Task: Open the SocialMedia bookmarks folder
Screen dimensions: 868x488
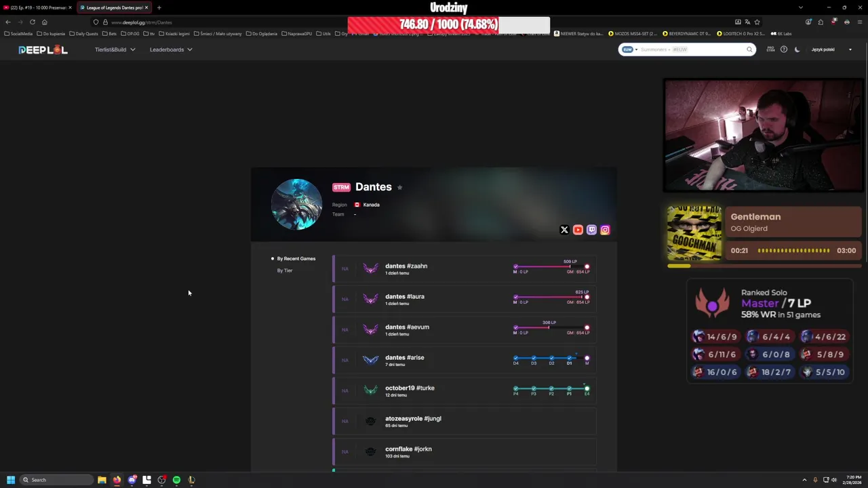Action: pyautogui.click(x=18, y=33)
